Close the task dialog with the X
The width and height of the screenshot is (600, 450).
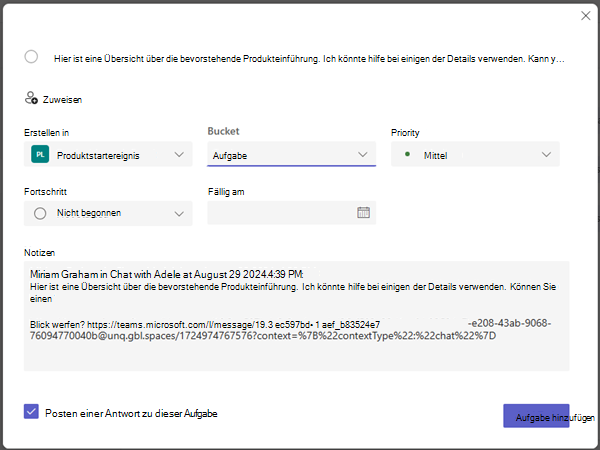[585, 16]
